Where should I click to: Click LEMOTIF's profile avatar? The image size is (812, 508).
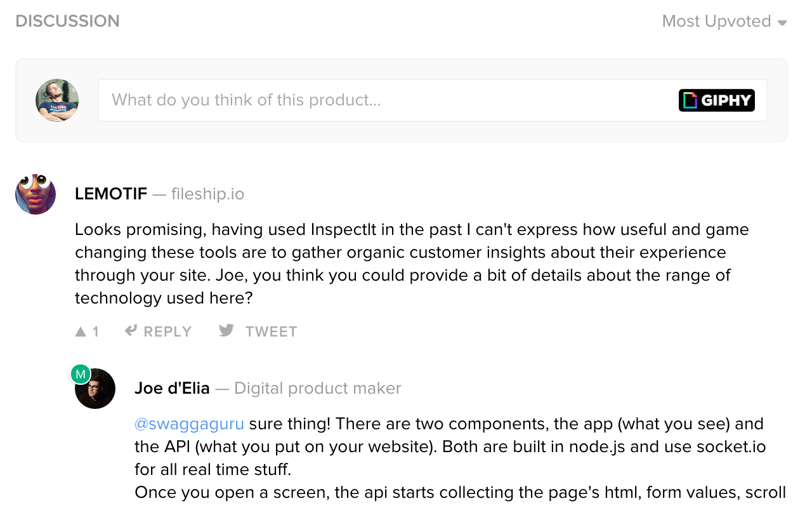click(35, 194)
